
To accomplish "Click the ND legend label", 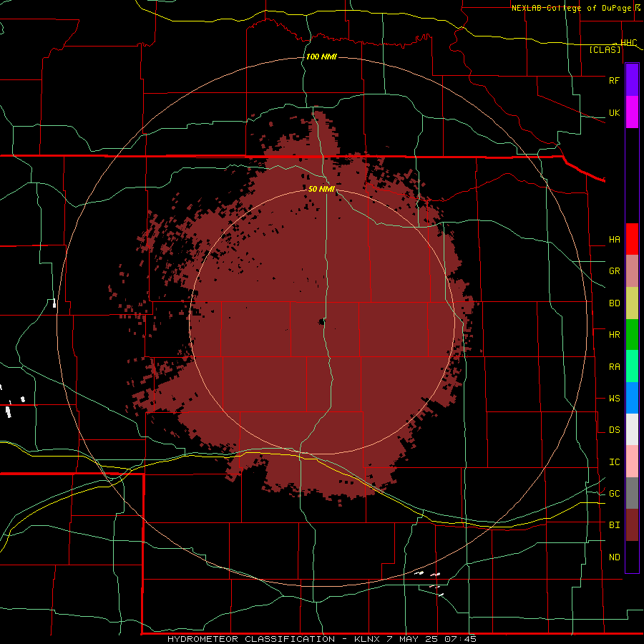I will tap(614, 557).
